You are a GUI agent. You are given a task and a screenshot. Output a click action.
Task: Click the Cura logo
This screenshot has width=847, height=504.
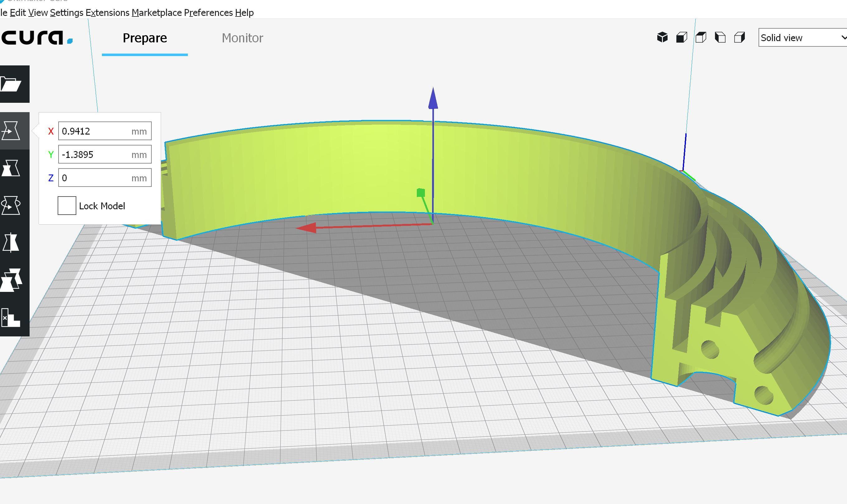coord(36,38)
